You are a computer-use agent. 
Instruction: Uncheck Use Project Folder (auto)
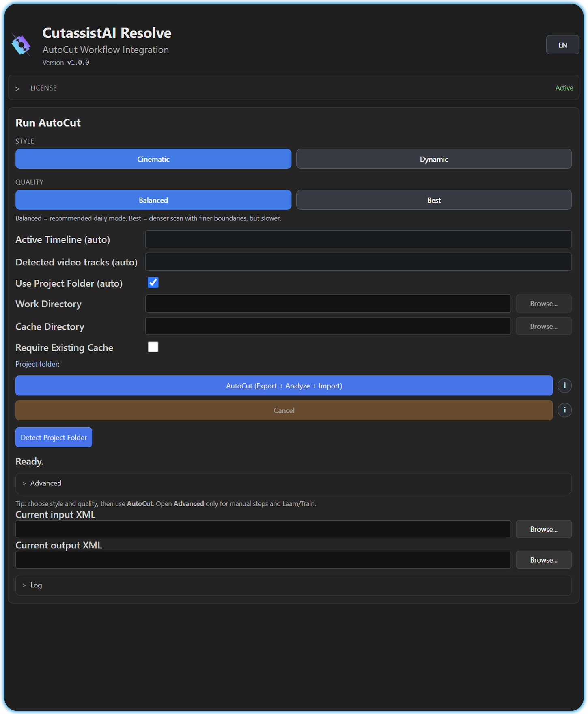click(x=153, y=283)
